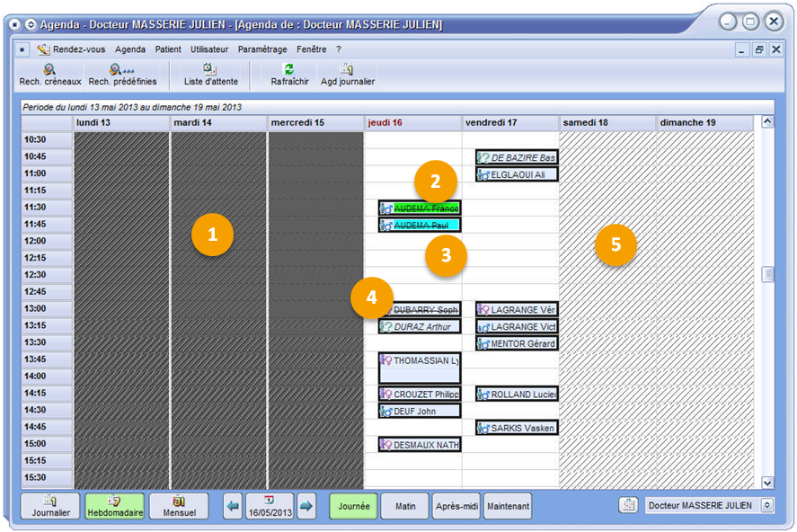
Task: Click the Rech. créneaux search icon
Action: (49, 70)
